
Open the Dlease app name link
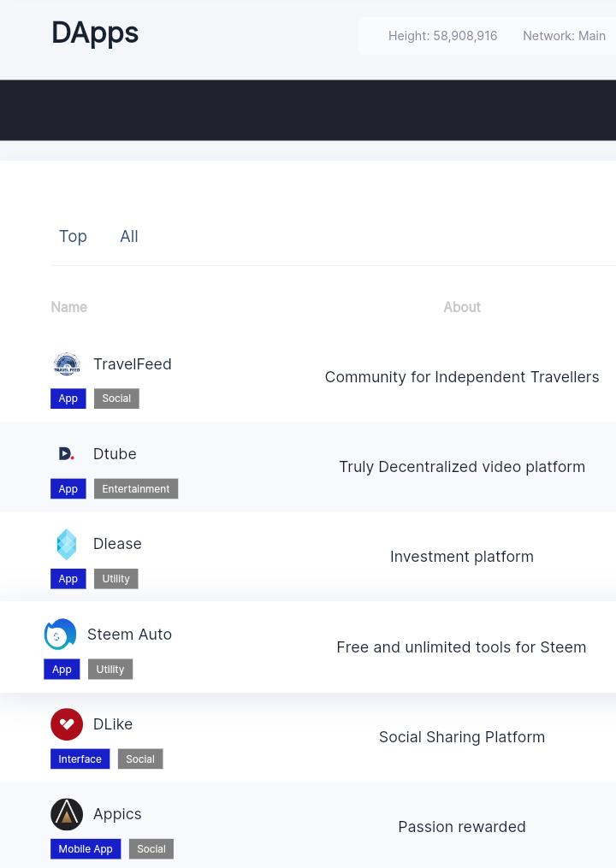pyautogui.click(x=117, y=544)
